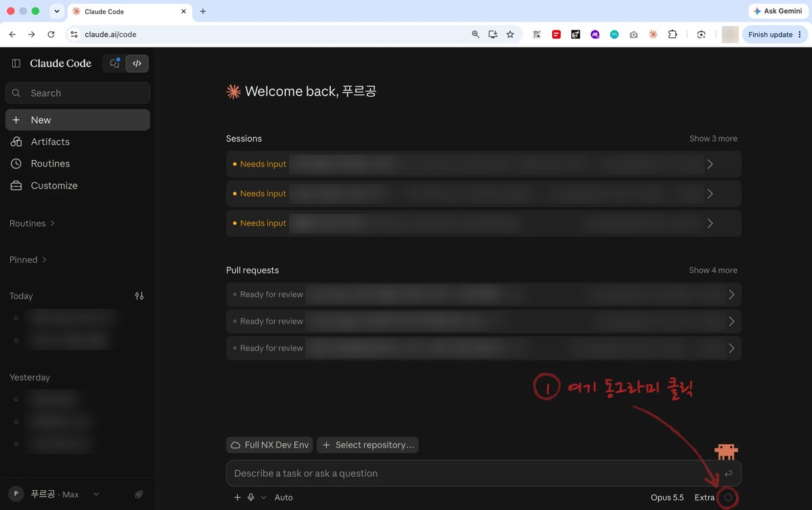Viewport: 812px width, 510px height.
Task: Click the Auto mode selector
Action: point(284,497)
